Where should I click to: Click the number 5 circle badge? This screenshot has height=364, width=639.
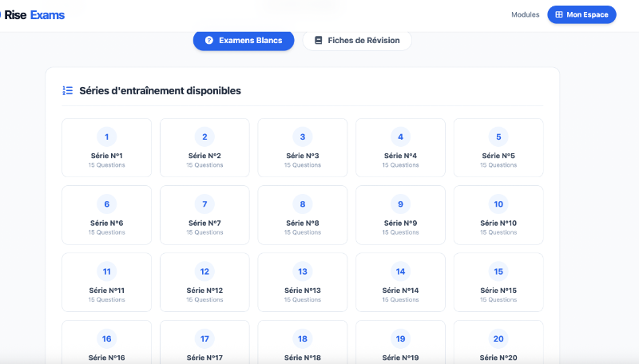[x=498, y=136]
